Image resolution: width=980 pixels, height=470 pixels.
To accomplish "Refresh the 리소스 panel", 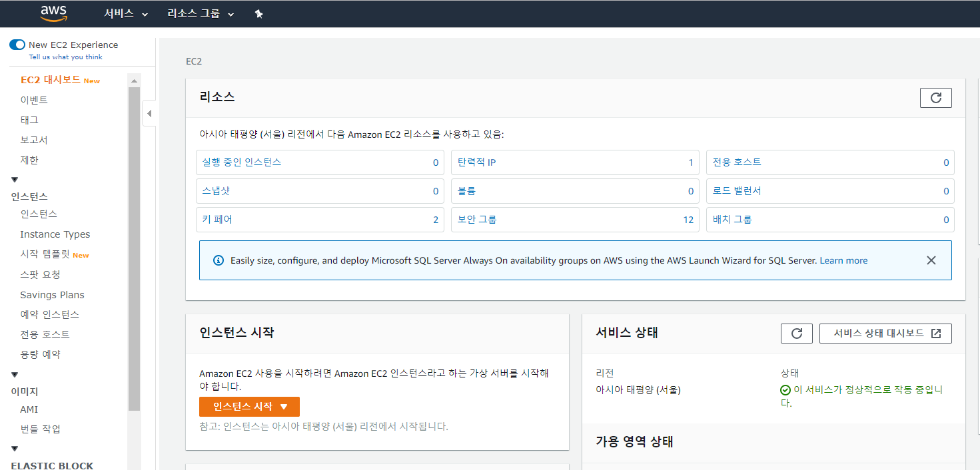I will pos(935,98).
